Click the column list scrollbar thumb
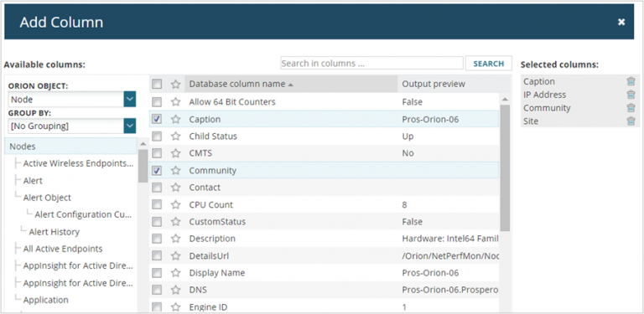The width and height of the screenshot is (644, 314). 505,167
